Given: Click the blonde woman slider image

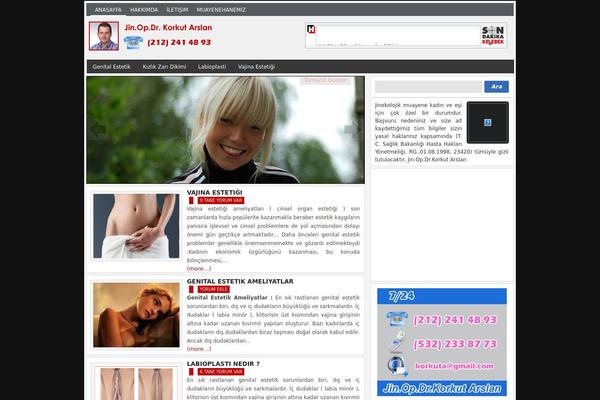Looking at the screenshot, I should coord(225,130).
